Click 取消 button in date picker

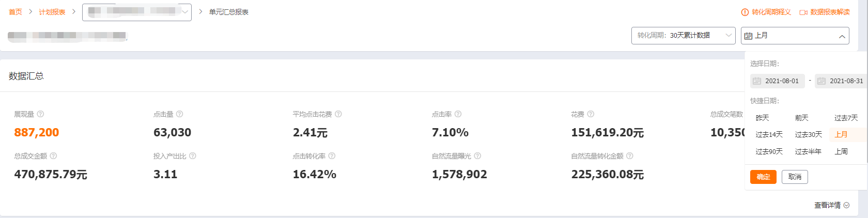(795, 177)
